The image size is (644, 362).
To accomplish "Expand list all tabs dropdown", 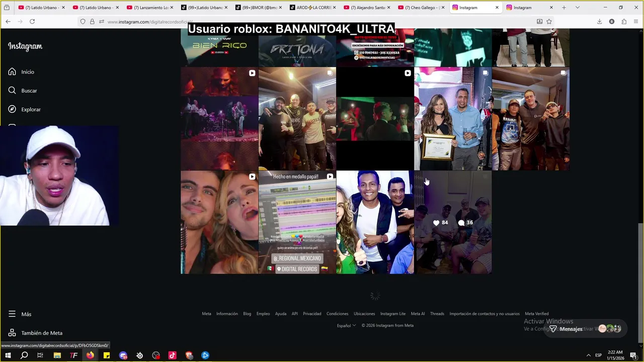I will pos(577,8).
